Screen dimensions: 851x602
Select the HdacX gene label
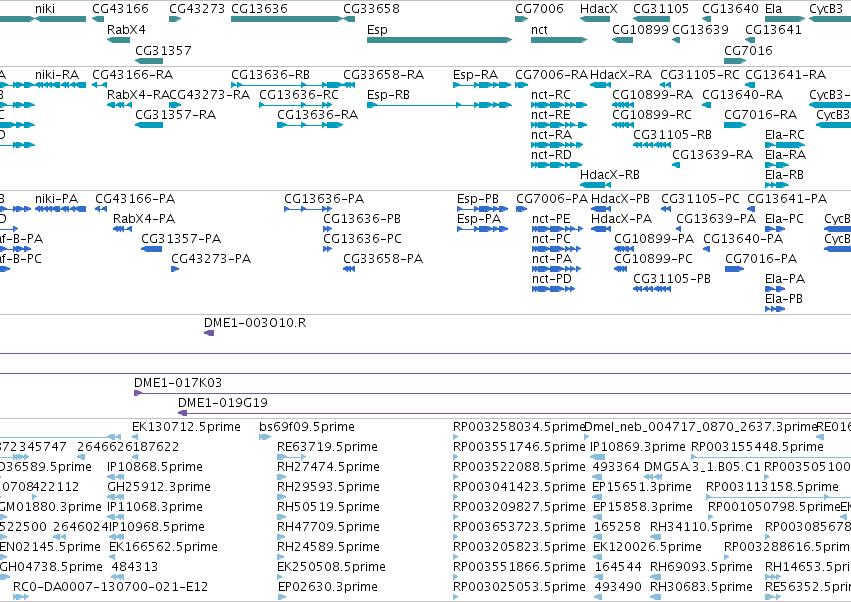pos(599,9)
